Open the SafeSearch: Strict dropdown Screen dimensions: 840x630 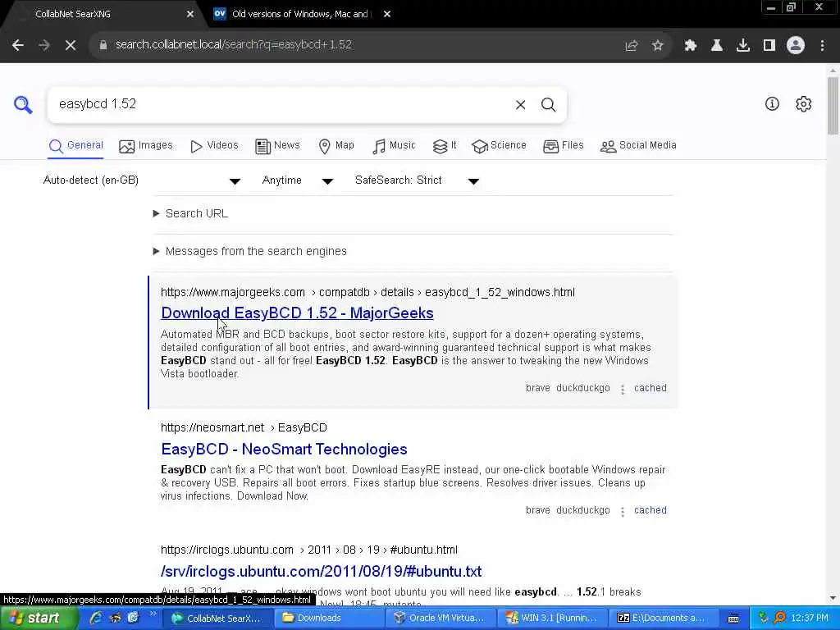click(x=417, y=180)
